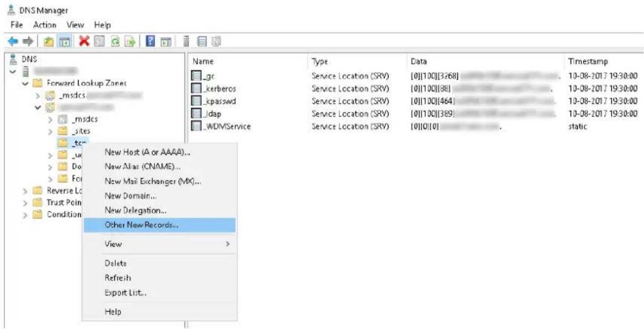Click the Export List toolbar icon
Viewport: 644px width, 329px height.
[x=130, y=42]
